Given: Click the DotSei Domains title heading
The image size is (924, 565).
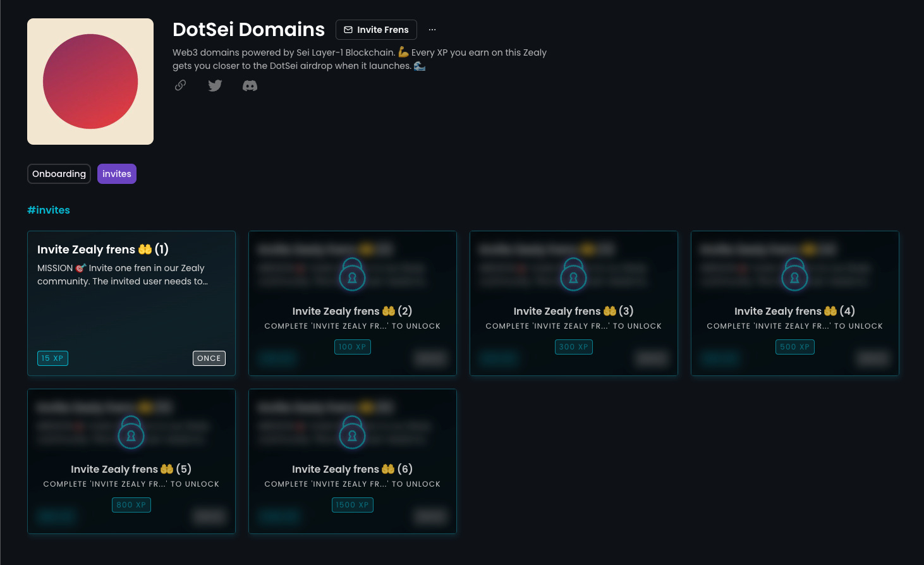Looking at the screenshot, I should pyautogui.click(x=248, y=30).
